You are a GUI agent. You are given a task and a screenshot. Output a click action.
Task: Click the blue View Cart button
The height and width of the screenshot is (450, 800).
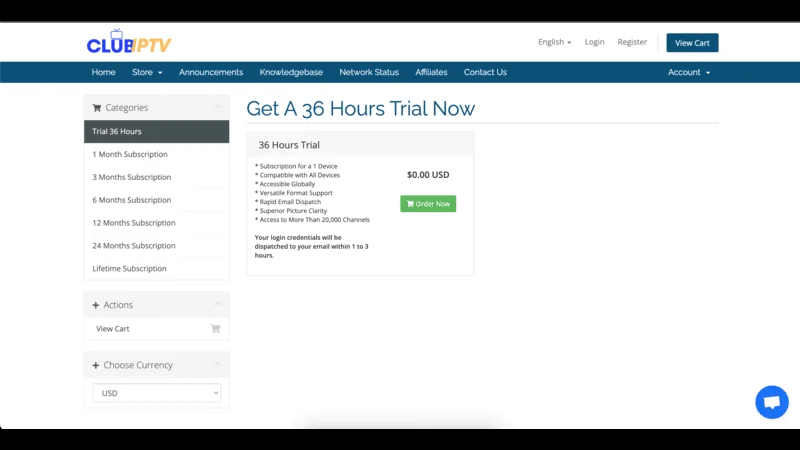tap(692, 43)
